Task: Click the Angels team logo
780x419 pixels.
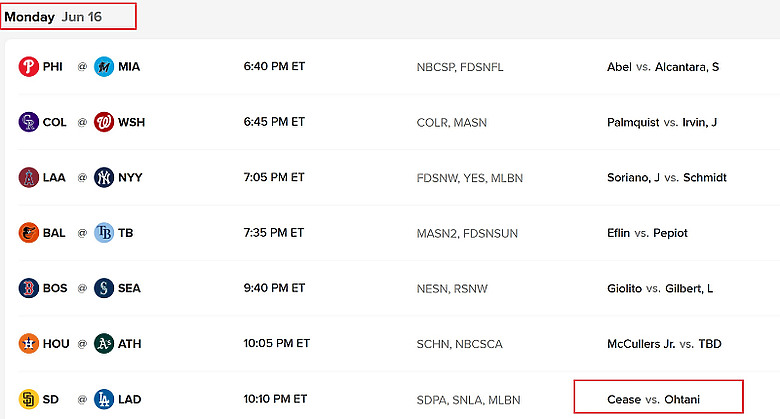Action: (29, 178)
